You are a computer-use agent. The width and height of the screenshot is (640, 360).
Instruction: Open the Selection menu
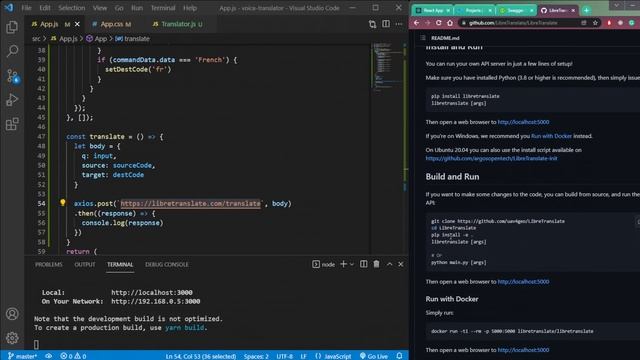71,8
